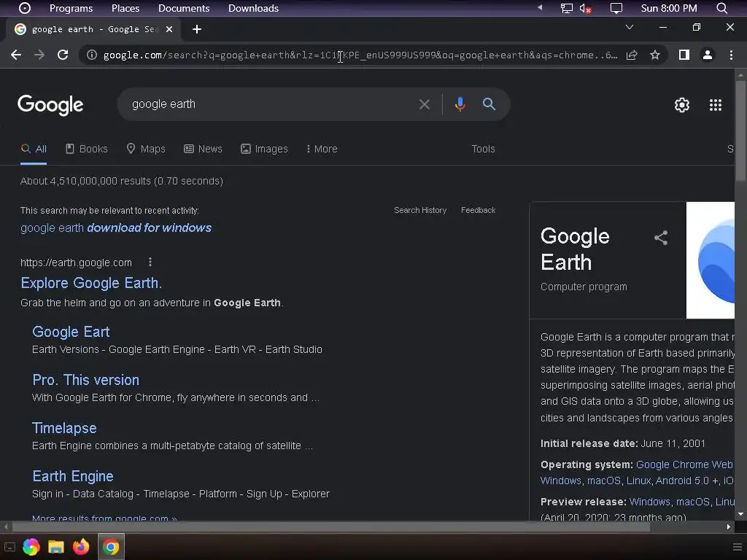
Task: Click the Feedback link
Action: [478, 210]
